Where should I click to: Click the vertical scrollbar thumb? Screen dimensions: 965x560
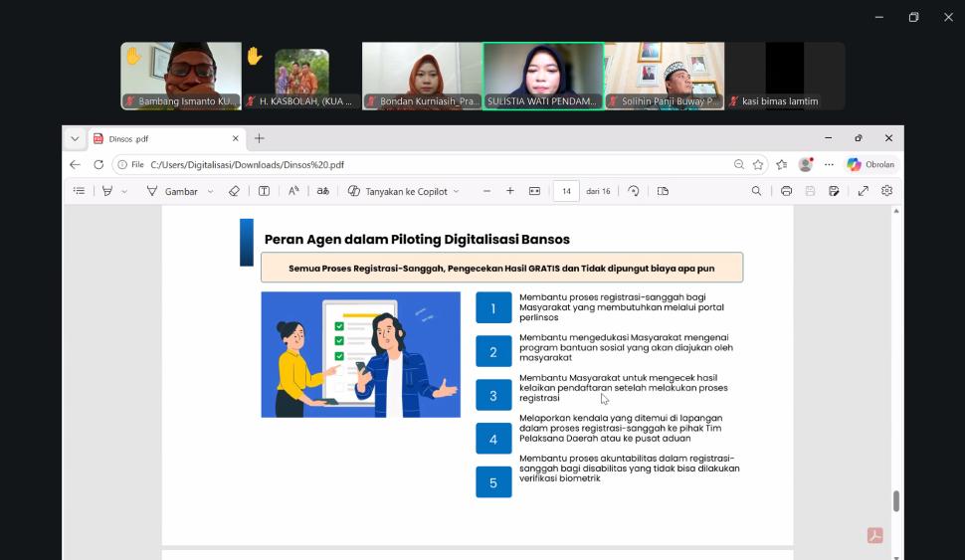coord(896,501)
